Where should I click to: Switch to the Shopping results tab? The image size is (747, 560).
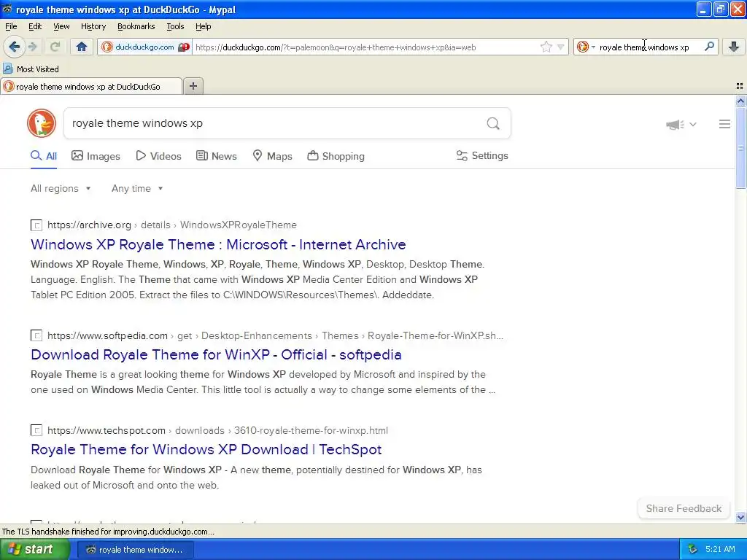pos(336,156)
